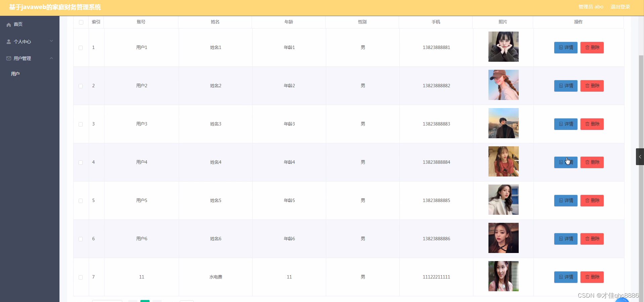
Task: Check the checkbox for row 用户5
Action: (81, 201)
